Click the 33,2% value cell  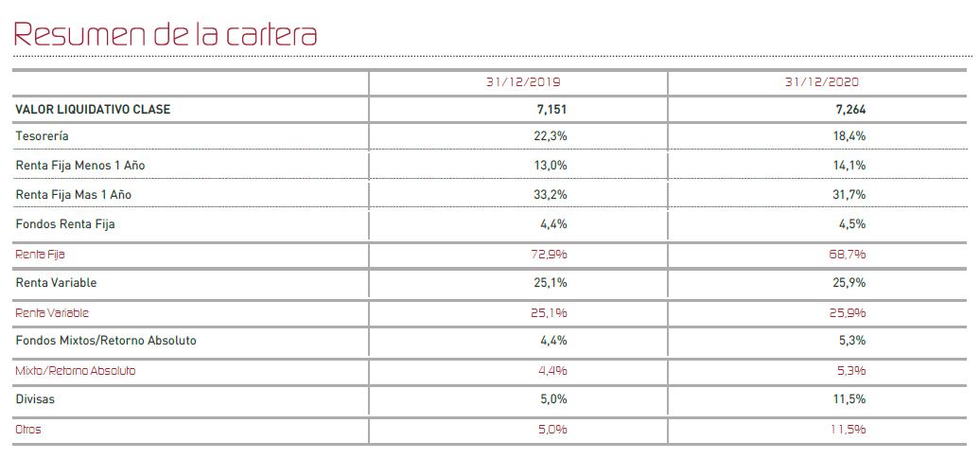(551, 195)
